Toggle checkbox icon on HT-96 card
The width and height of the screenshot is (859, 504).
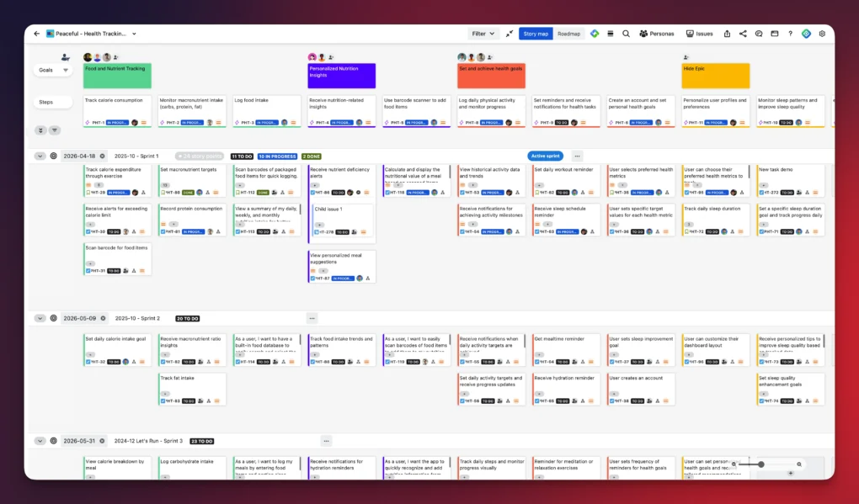(x=686, y=362)
